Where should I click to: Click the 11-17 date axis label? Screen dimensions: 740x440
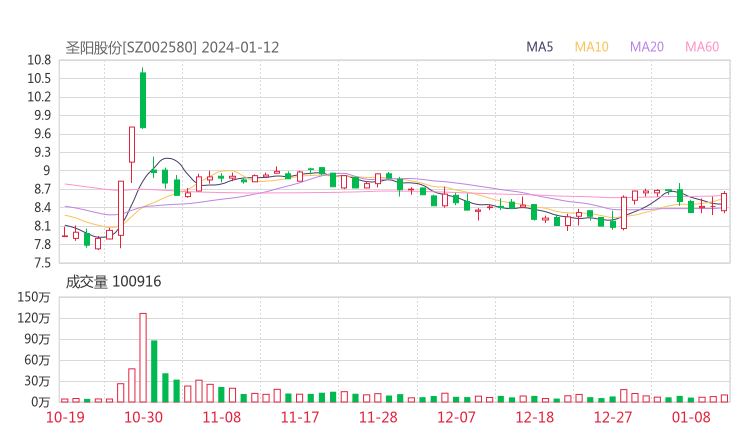(300, 417)
